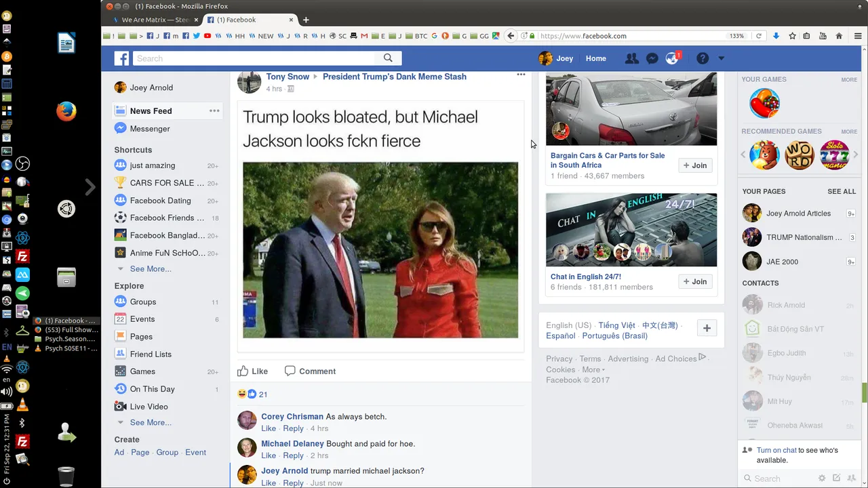The height and width of the screenshot is (488, 868).
Task: Switch to 'We Are Matrix — Stee' tab
Action: point(156,20)
